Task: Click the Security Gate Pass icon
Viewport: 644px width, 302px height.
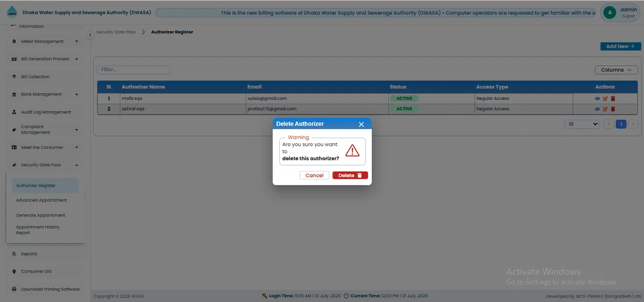Action: (14, 165)
